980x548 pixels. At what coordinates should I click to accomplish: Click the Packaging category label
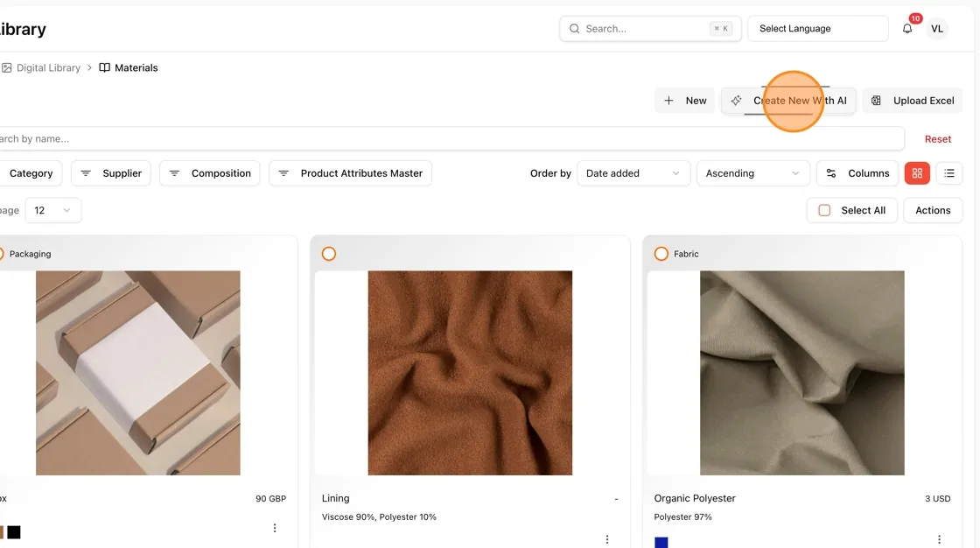30,254
